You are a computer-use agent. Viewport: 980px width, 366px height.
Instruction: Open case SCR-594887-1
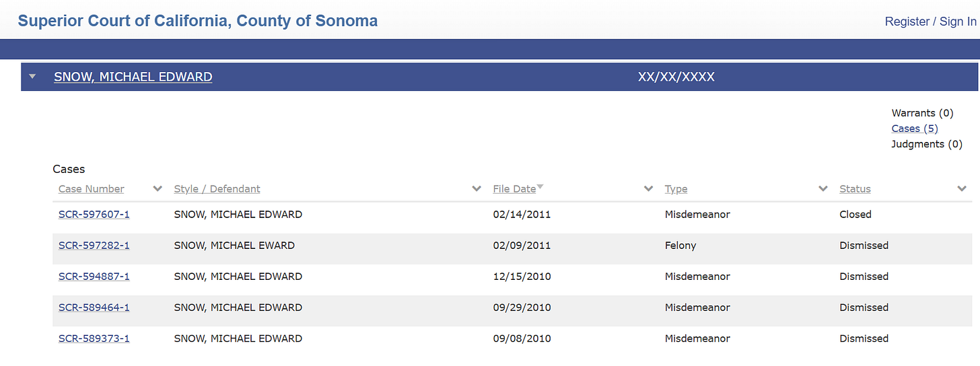click(94, 277)
